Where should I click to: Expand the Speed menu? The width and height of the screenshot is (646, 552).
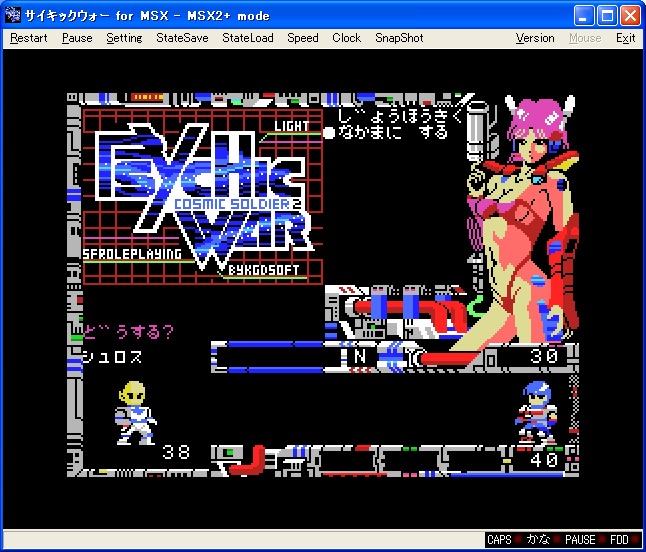303,38
